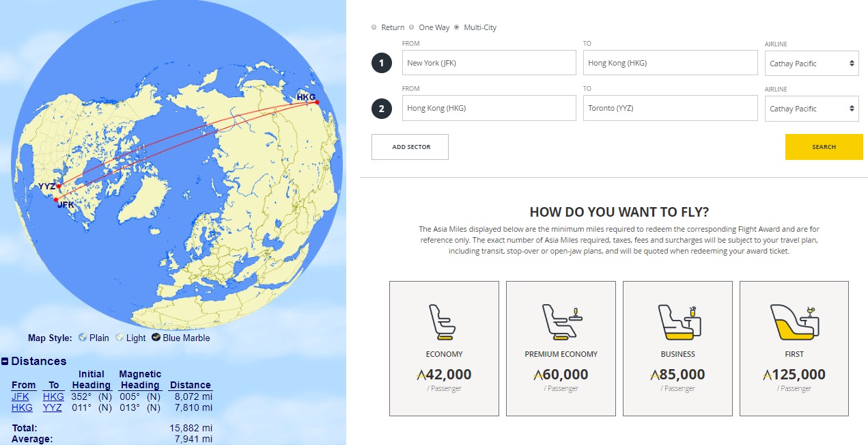Select the One Way radio button

(411, 27)
